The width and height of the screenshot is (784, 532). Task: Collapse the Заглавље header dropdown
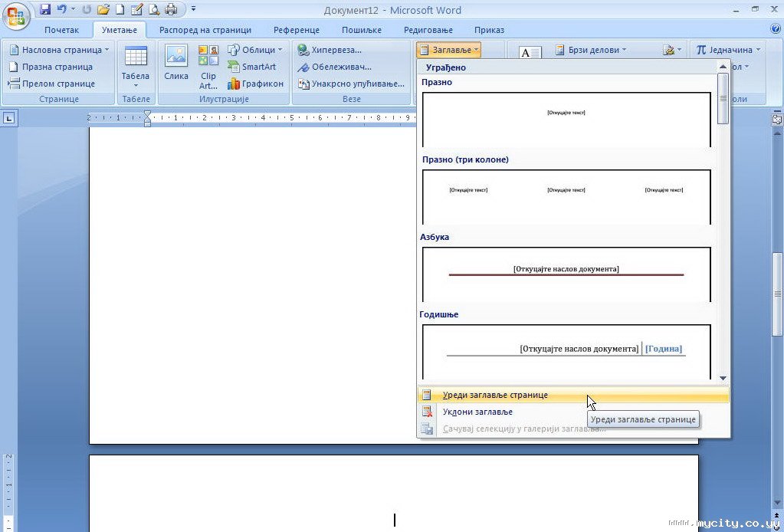pyautogui.click(x=448, y=50)
